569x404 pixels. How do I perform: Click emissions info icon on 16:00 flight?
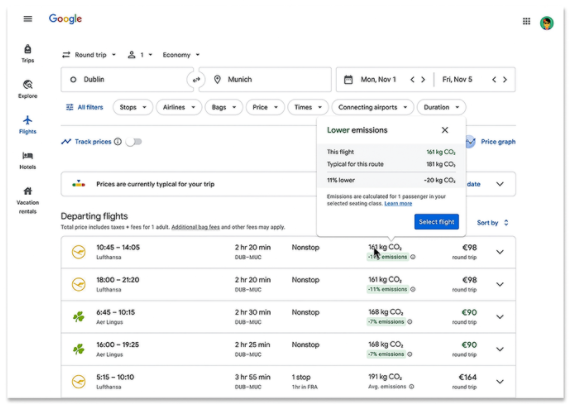click(x=410, y=354)
